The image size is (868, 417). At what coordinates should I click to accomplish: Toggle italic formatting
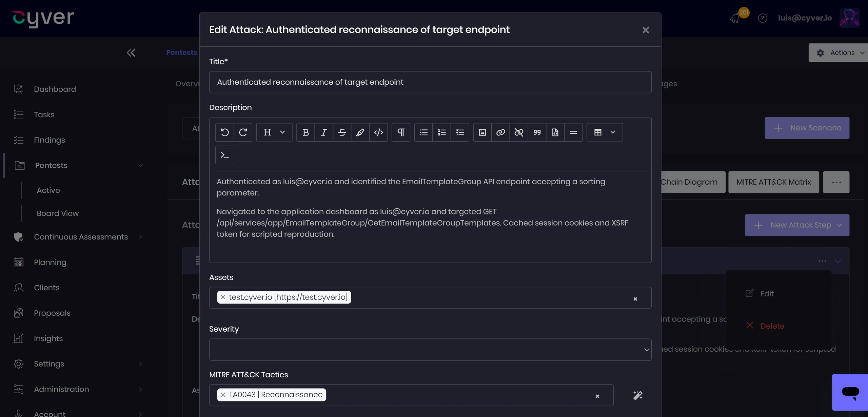coord(324,132)
